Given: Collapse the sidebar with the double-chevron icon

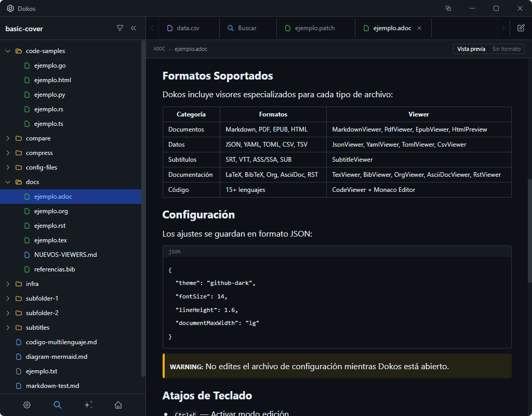Looking at the screenshot, I should coord(134,29).
